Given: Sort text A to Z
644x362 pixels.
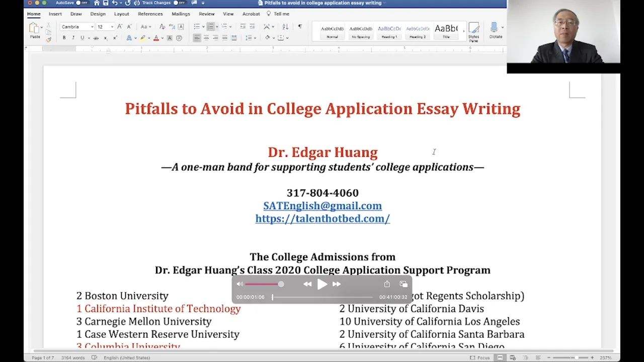Looking at the screenshot, I should pyautogui.click(x=285, y=27).
